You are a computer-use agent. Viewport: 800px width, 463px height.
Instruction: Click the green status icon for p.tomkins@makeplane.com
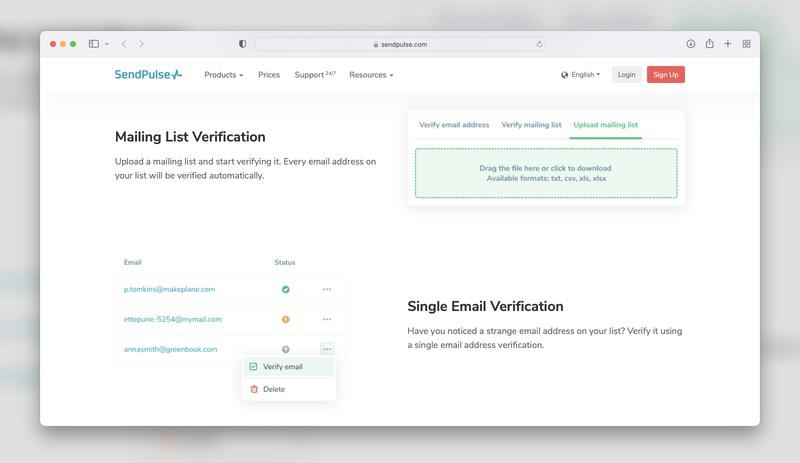click(286, 289)
